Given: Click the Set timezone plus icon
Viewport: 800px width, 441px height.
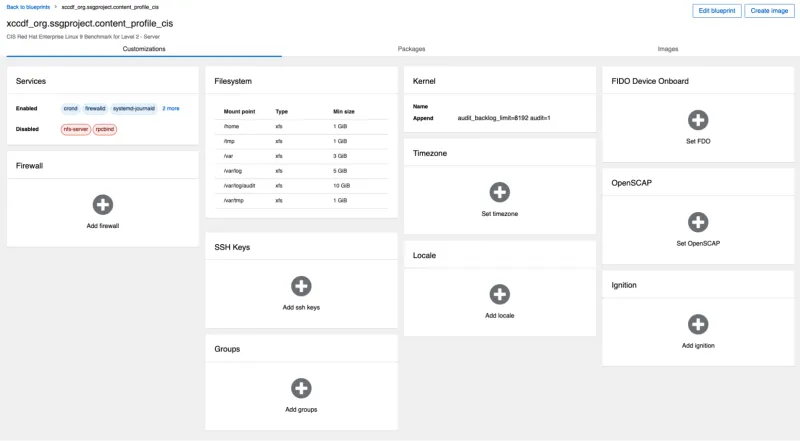Looking at the screenshot, I should coord(499,192).
